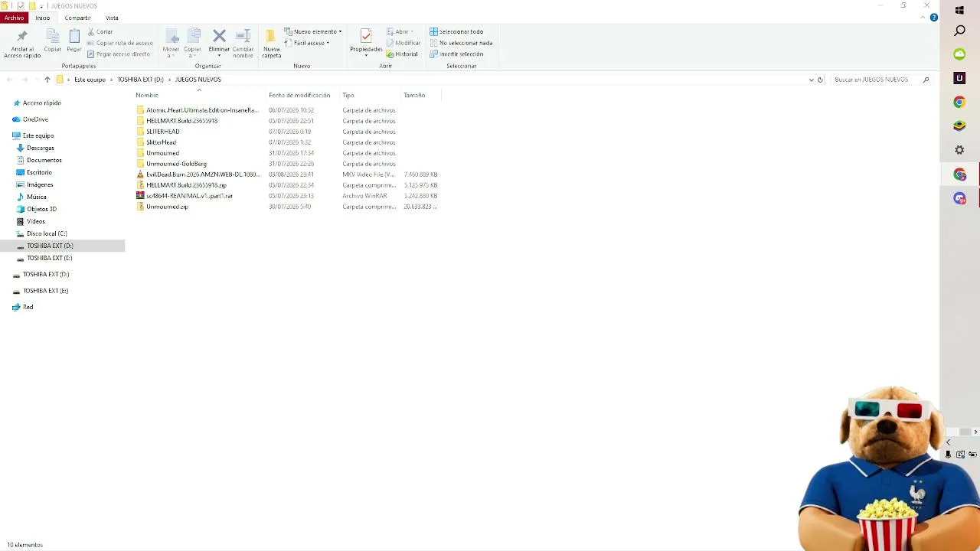This screenshot has height=551, width=980.
Task: Open Descargas in the navigation pane
Action: point(35,148)
